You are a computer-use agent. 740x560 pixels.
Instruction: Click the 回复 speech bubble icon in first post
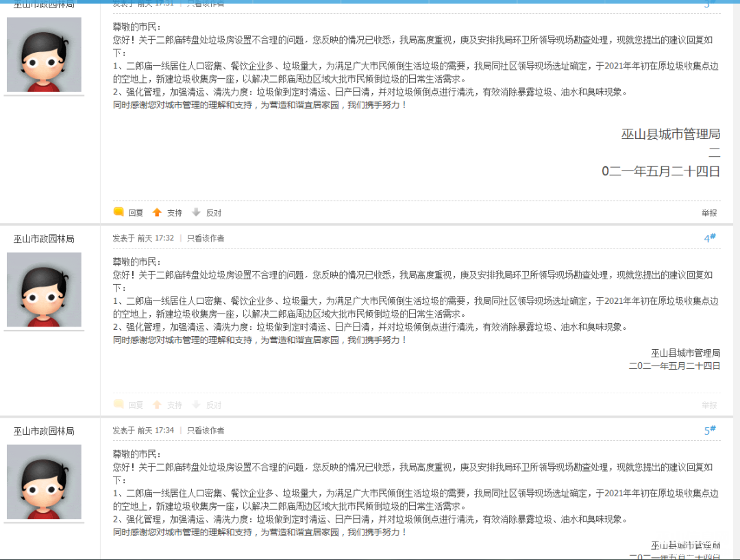(x=119, y=212)
